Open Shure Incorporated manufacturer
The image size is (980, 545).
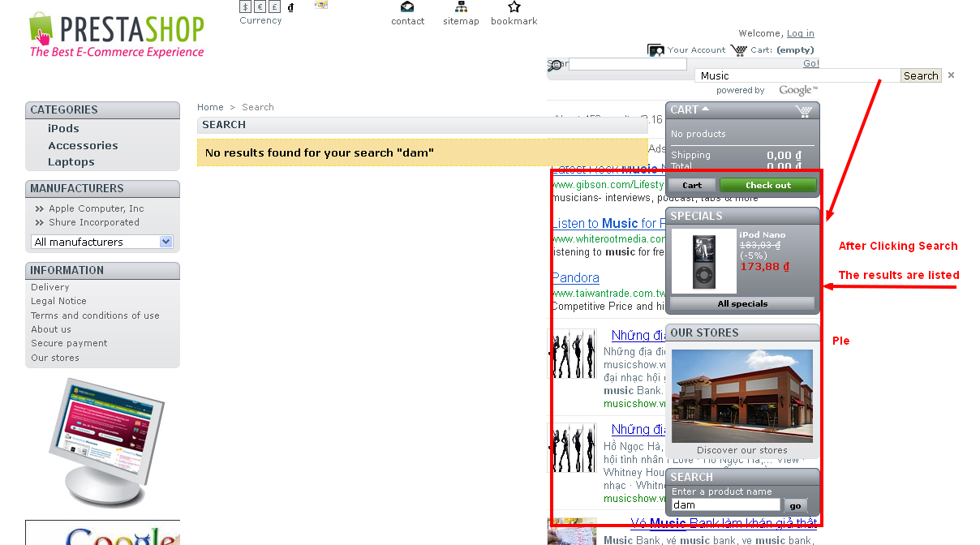click(93, 222)
